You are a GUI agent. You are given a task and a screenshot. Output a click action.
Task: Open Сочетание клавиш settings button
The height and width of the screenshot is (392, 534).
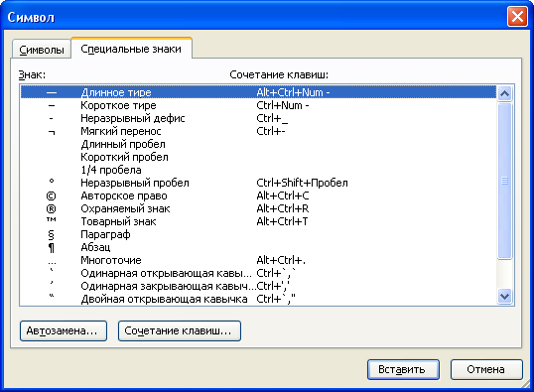(x=180, y=330)
